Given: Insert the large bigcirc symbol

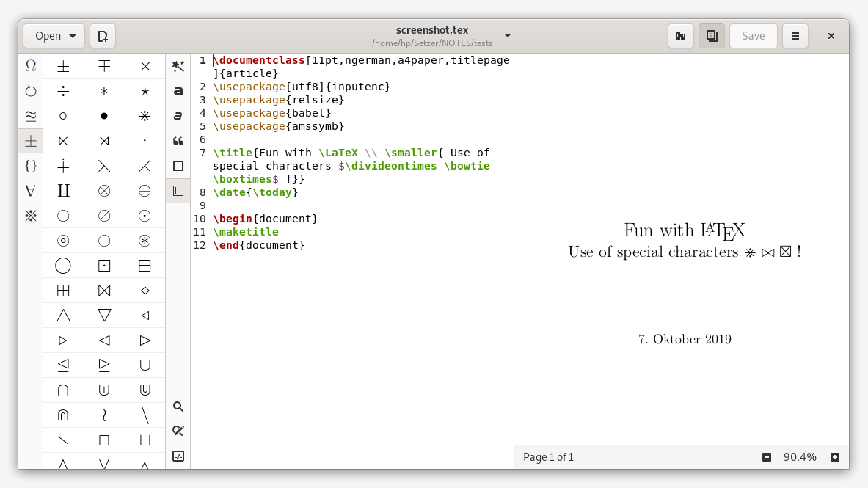Looking at the screenshot, I should 63,266.
